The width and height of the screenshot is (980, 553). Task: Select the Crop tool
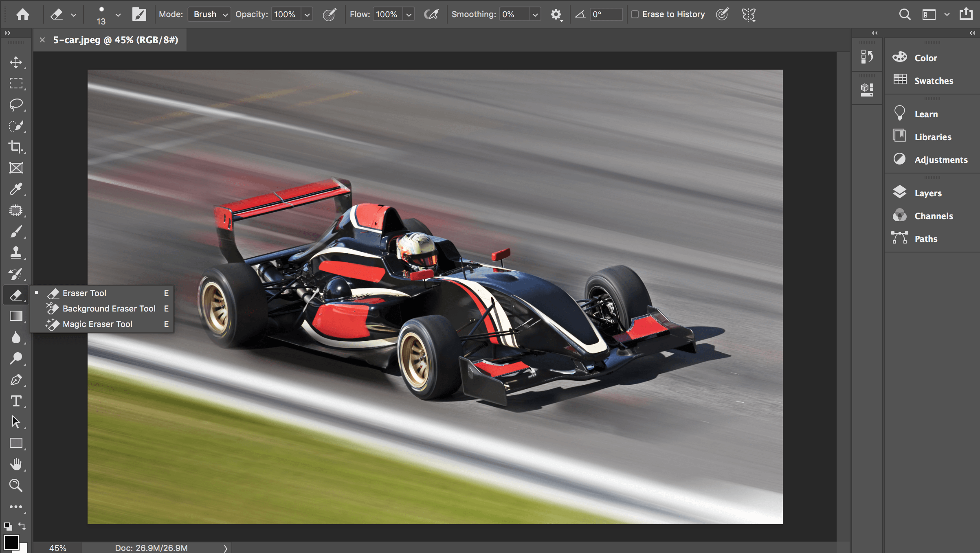click(x=16, y=147)
